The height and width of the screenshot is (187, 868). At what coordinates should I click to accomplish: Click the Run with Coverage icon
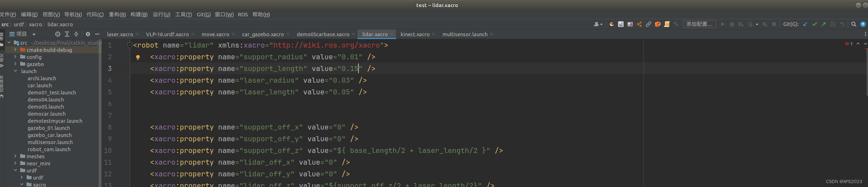click(741, 24)
